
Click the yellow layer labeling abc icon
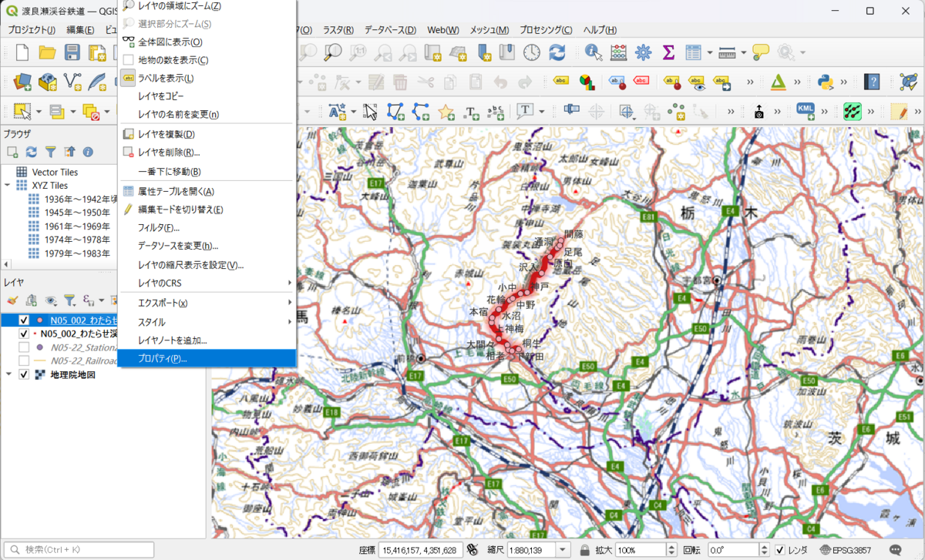tap(561, 82)
